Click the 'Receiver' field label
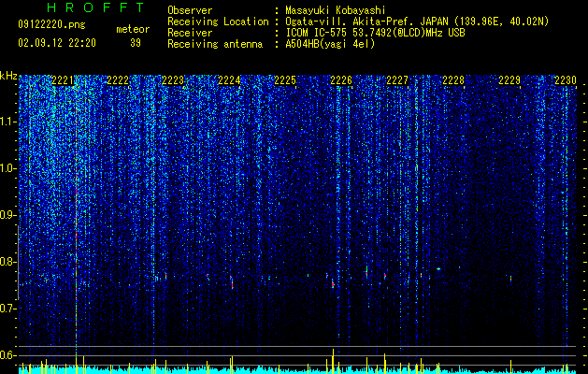The height and width of the screenshot is (374, 588). [x=190, y=33]
